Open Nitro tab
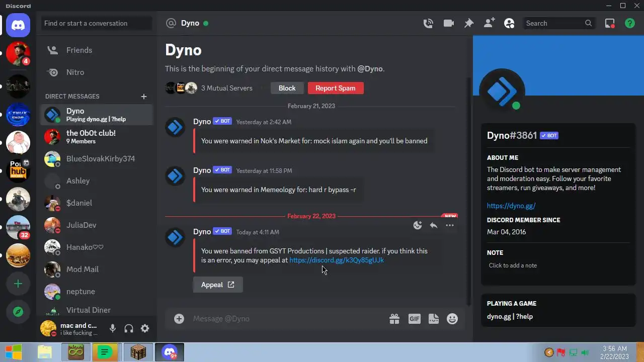The image size is (644, 362). pyautogui.click(x=97, y=72)
